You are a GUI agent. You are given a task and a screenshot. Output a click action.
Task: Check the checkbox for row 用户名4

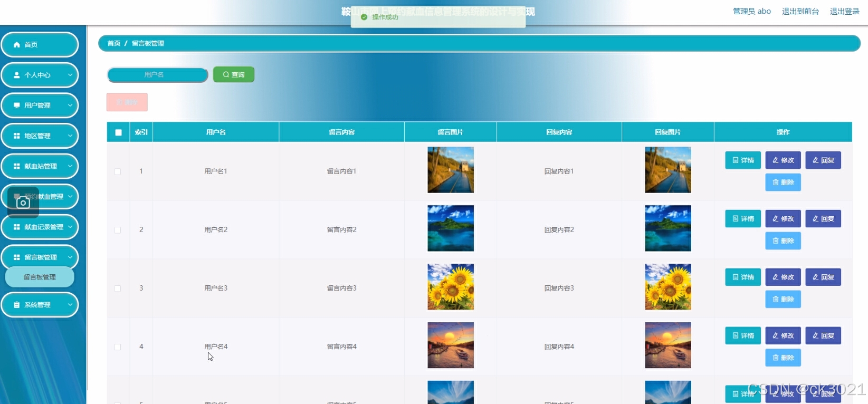click(118, 347)
